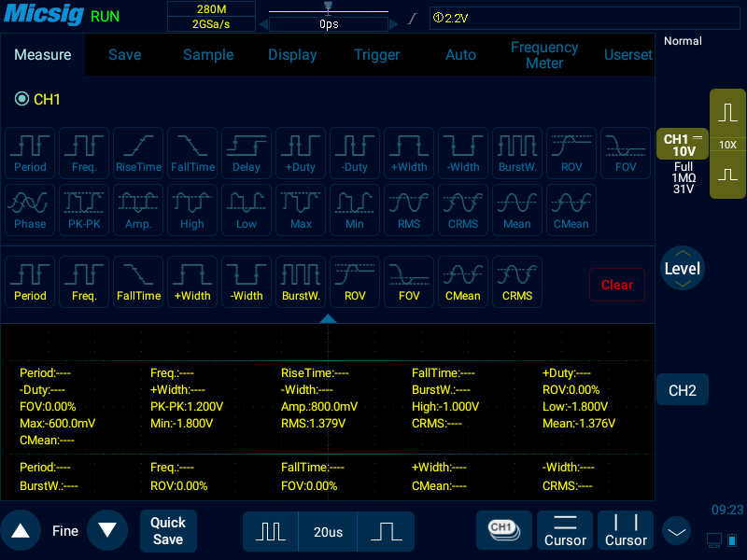Open the Trigger tab
This screenshot has width=747, height=560.
[x=376, y=55]
